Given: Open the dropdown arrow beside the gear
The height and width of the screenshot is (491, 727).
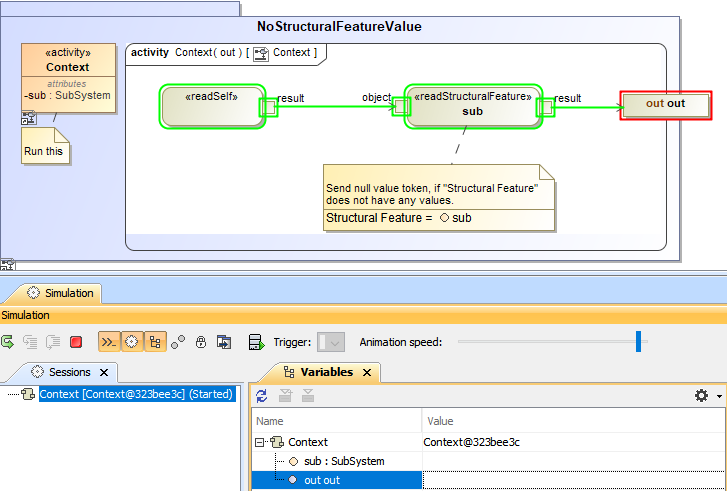Looking at the screenshot, I should (x=719, y=396).
